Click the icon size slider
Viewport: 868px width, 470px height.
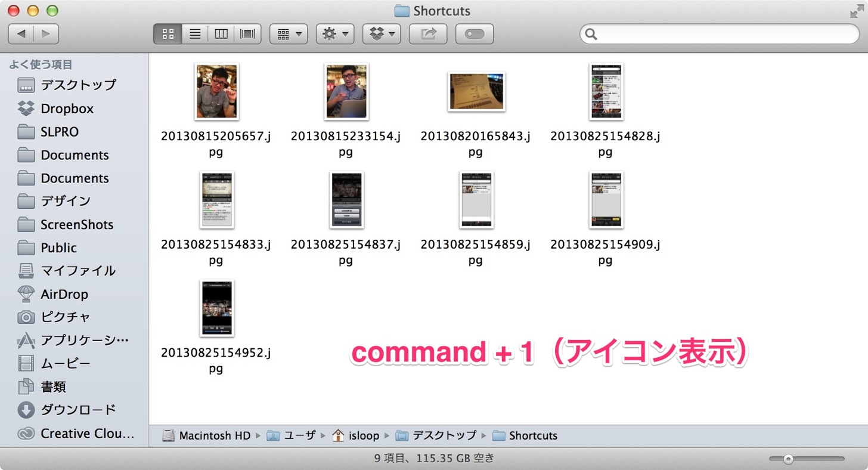807,459
